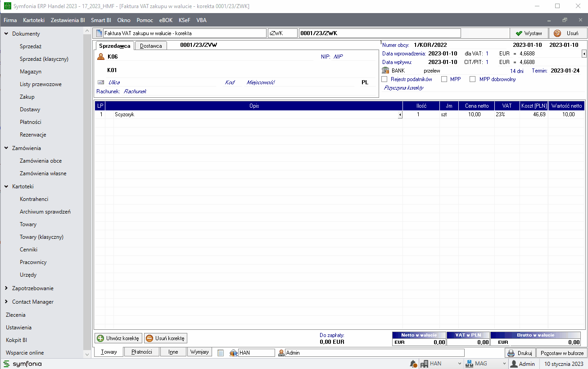
Task: Click the Symfonia app icon in the title bar
Action: point(7,6)
